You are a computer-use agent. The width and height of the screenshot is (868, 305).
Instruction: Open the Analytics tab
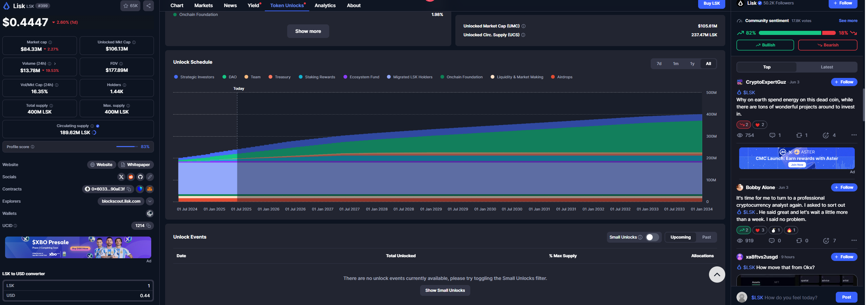coord(325,5)
